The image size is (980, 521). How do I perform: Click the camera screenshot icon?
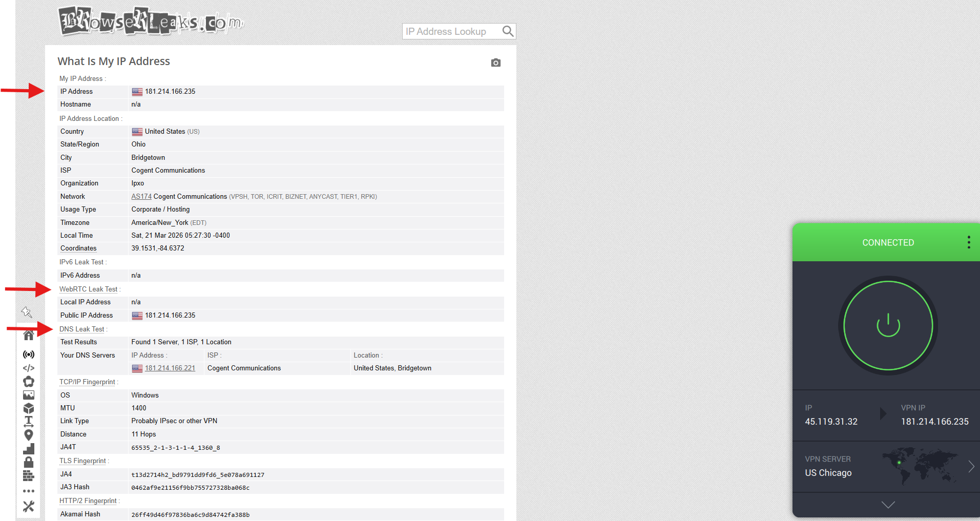click(495, 62)
